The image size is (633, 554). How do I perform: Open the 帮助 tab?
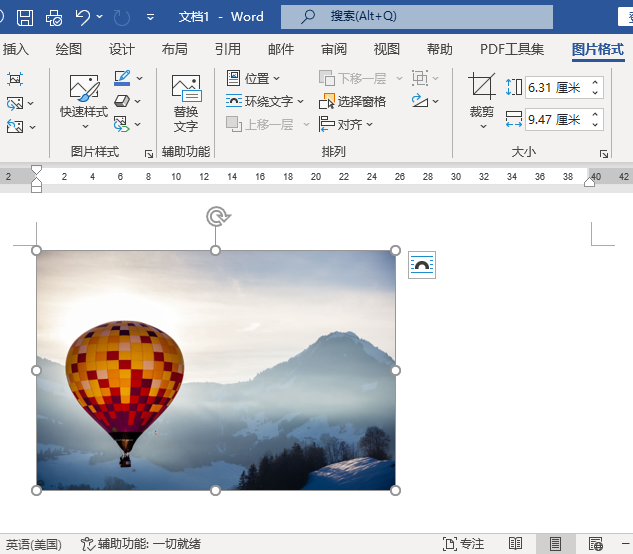point(440,49)
